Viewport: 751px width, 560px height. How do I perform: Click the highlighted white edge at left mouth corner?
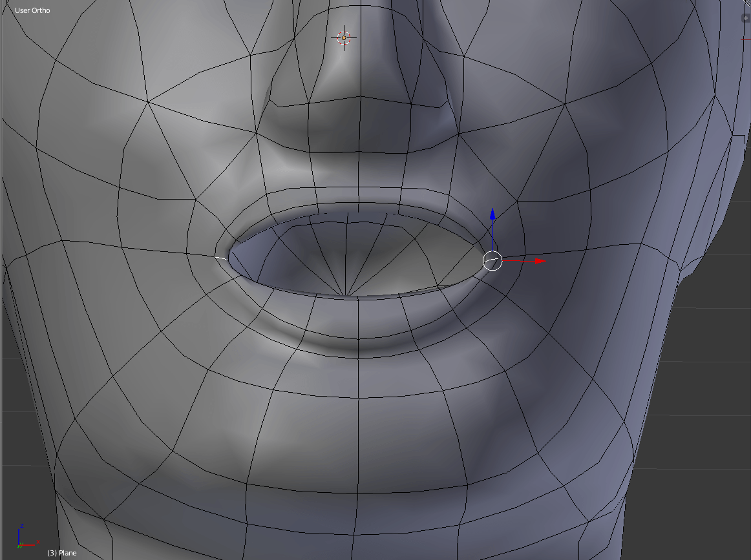(x=221, y=257)
